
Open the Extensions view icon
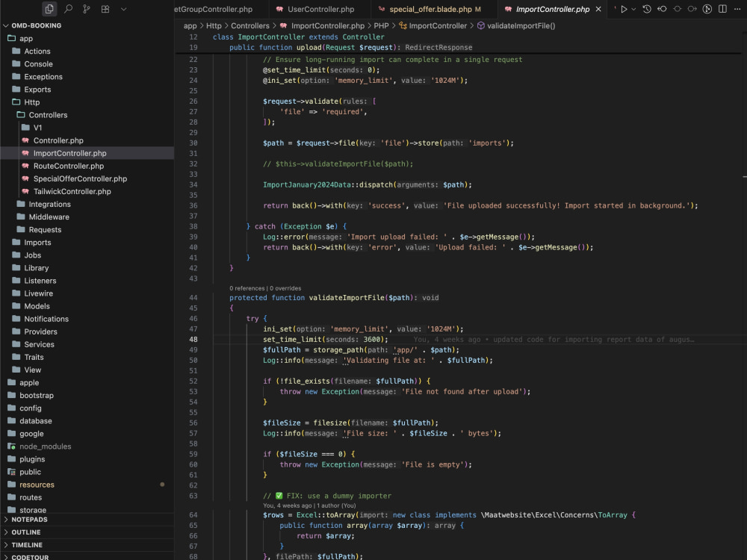[x=105, y=8]
